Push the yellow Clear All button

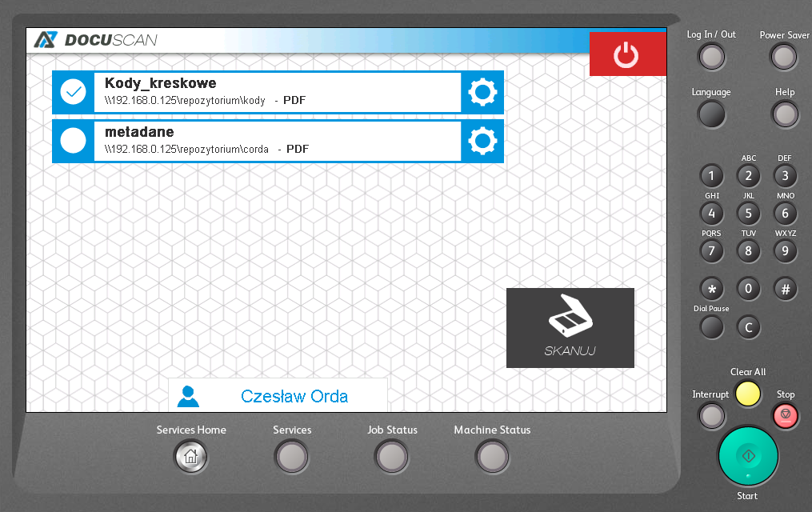point(748,394)
